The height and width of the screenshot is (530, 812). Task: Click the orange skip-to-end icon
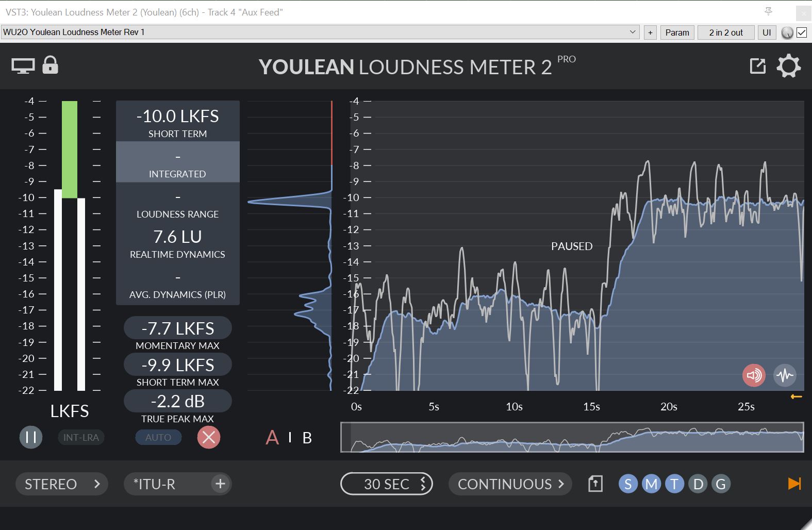tap(794, 484)
